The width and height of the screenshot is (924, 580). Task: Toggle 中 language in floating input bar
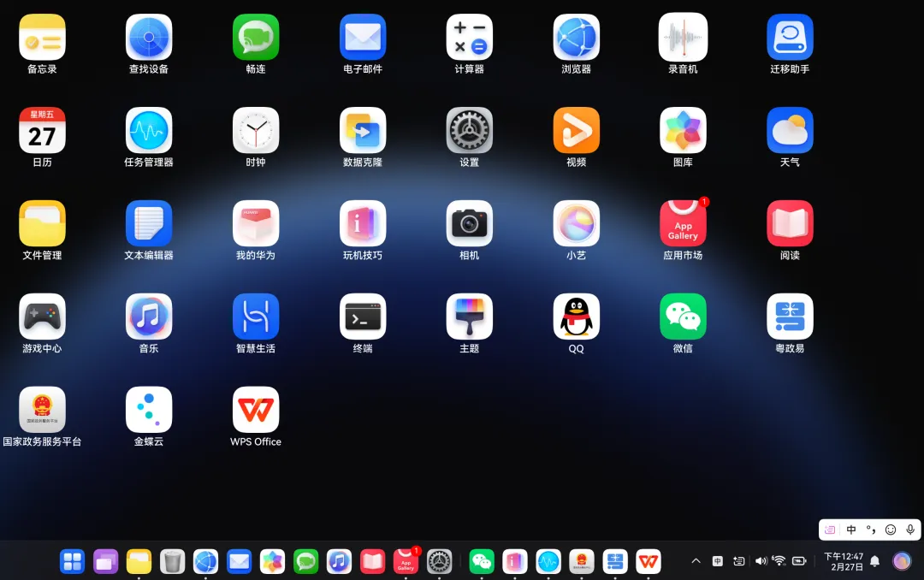tap(851, 530)
